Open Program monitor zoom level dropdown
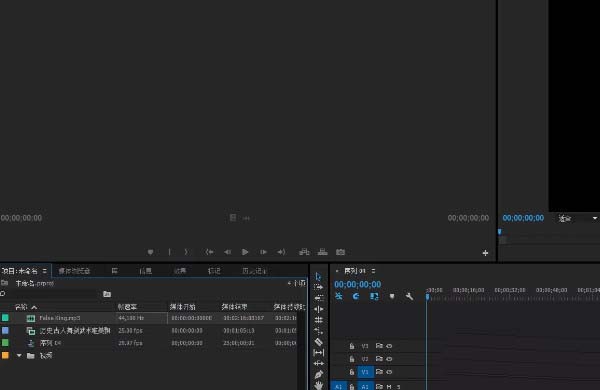This screenshot has height=390, width=600. 578,219
